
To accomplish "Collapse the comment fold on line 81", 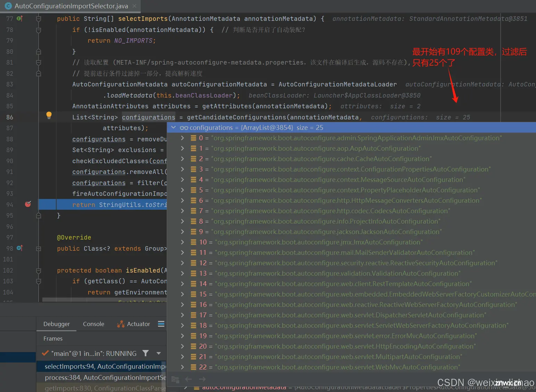I will (39, 62).
